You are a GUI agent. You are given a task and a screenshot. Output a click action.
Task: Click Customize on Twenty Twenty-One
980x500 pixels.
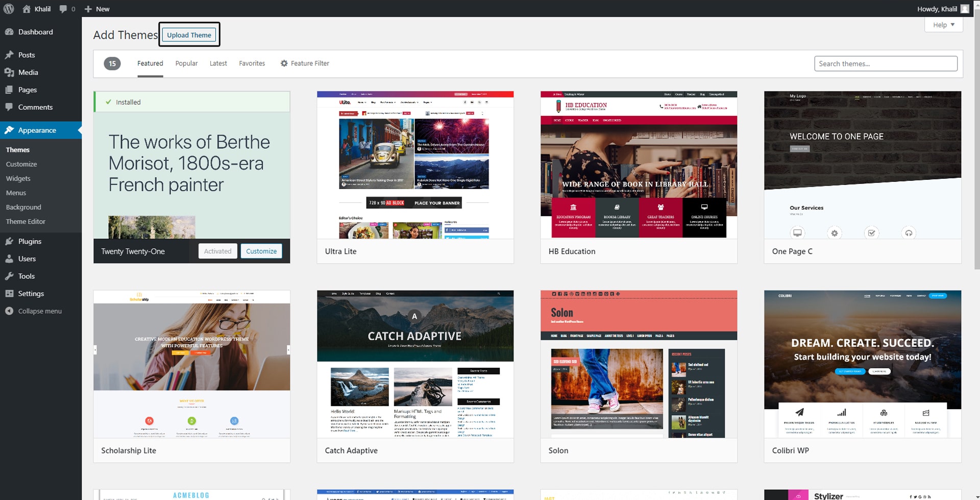pyautogui.click(x=261, y=251)
